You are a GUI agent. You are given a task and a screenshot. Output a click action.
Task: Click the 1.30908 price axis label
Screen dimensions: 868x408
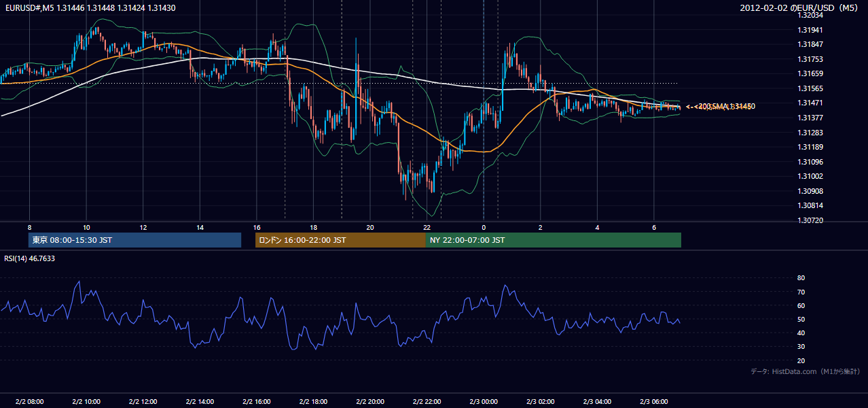pos(811,191)
